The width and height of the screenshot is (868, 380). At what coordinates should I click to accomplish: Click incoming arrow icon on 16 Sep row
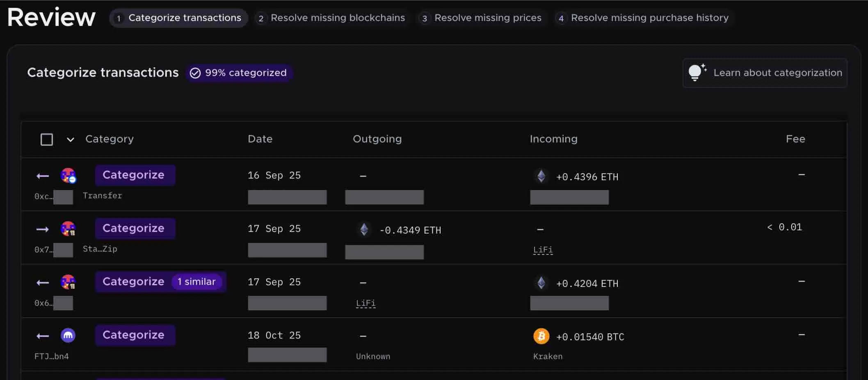pos(43,176)
